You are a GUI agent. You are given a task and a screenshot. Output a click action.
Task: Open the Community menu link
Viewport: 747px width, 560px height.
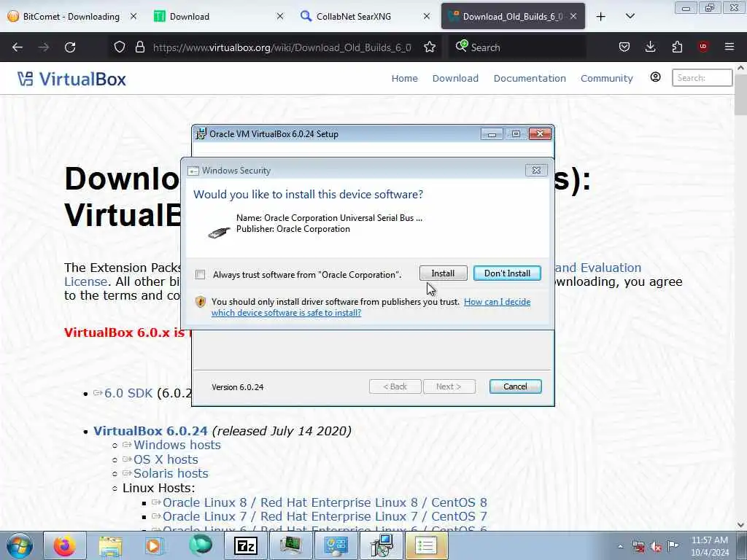click(x=606, y=78)
